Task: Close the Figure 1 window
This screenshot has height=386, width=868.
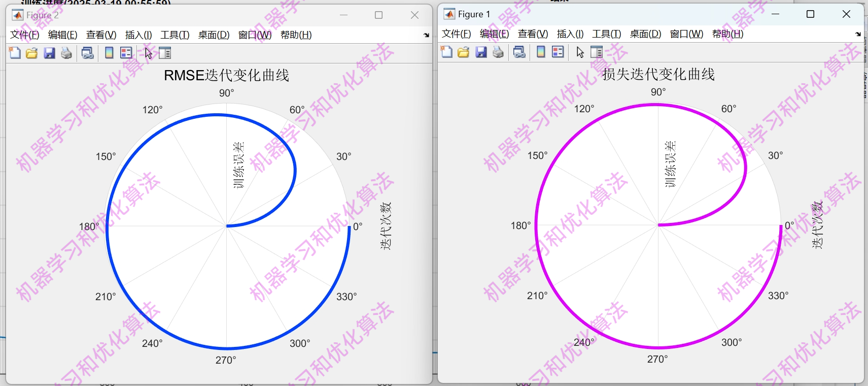Action: (x=846, y=14)
